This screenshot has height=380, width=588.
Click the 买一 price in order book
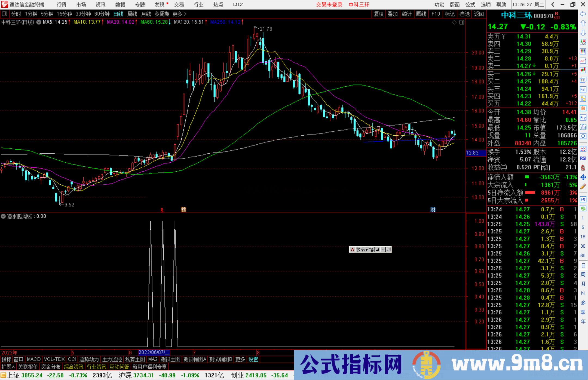pos(524,74)
